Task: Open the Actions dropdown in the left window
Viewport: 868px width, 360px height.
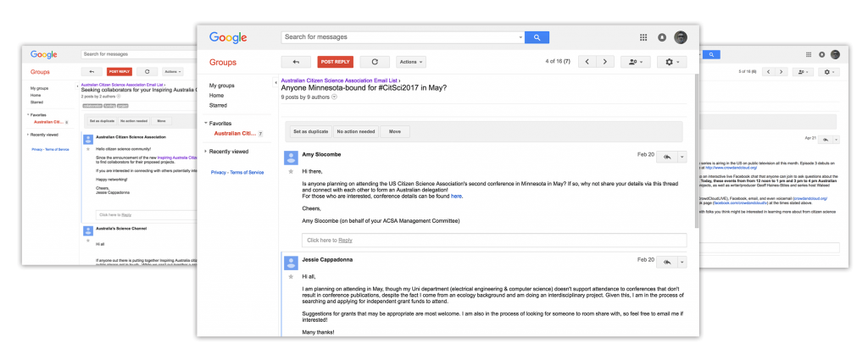Action: (x=172, y=71)
